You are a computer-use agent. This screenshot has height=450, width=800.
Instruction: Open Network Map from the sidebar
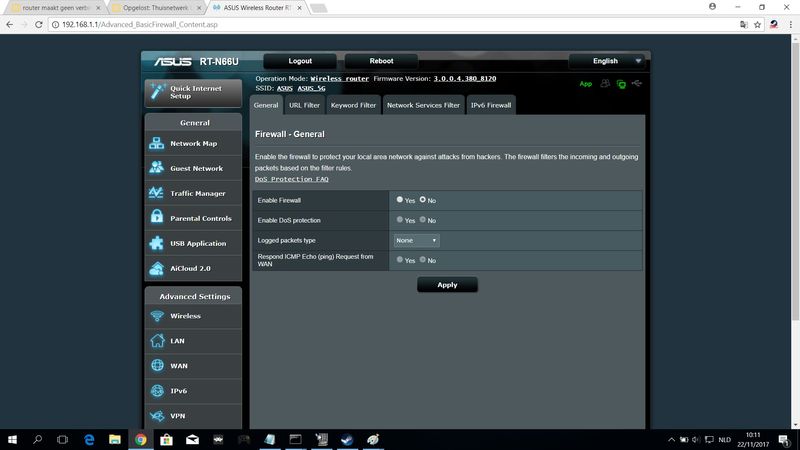[x=193, y=143]
